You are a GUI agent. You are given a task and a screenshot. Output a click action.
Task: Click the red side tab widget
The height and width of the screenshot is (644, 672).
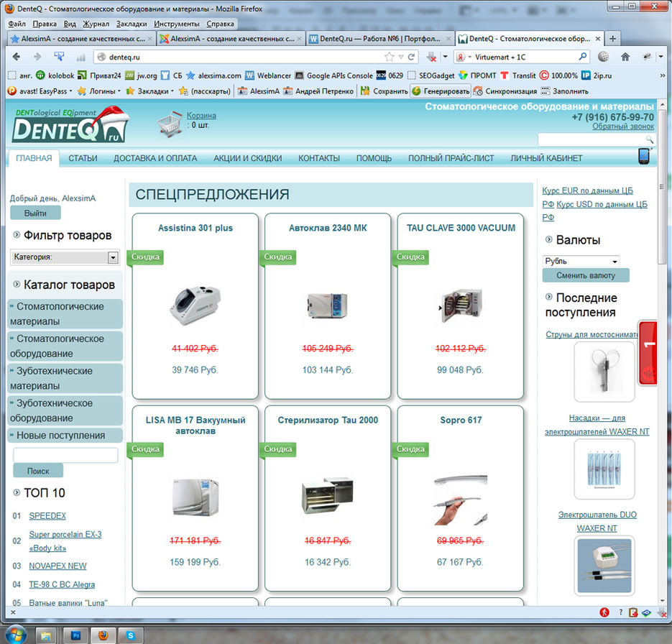[648, 353]
